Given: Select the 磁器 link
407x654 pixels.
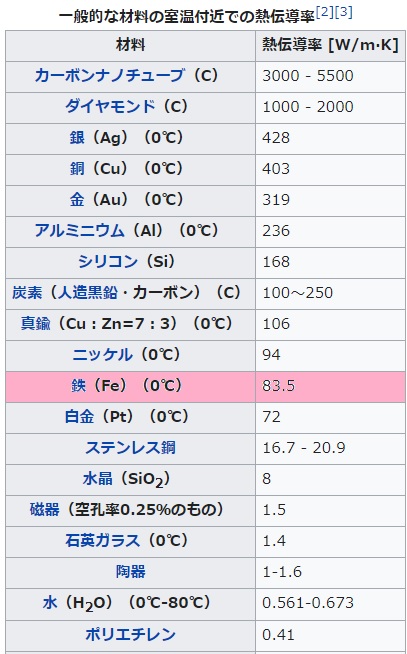Looking at the screenshot, I should [45, 509].
